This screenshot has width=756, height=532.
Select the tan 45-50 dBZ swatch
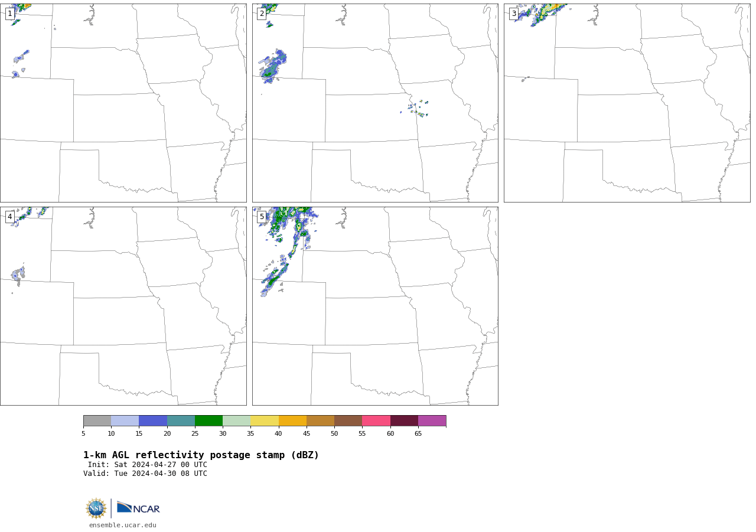pos(321,421)
